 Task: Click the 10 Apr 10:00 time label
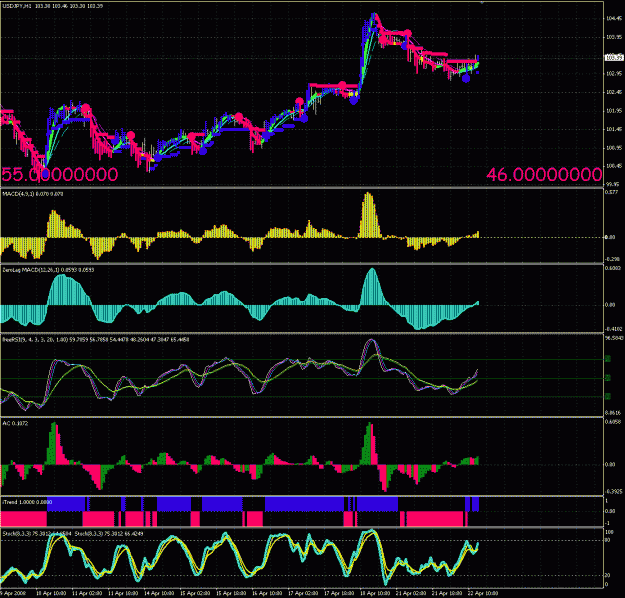51,593
